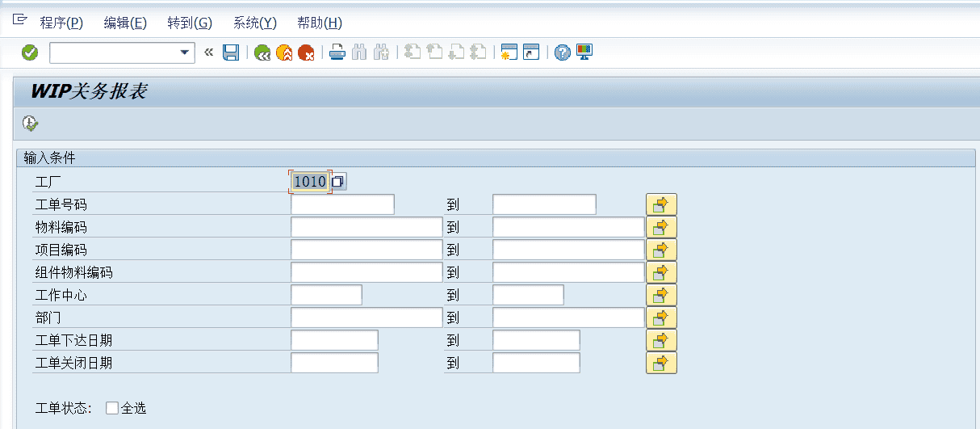This screenshot has height=429, width=980.
Task: Collapse the command field with « arrow
Action: 208,53
